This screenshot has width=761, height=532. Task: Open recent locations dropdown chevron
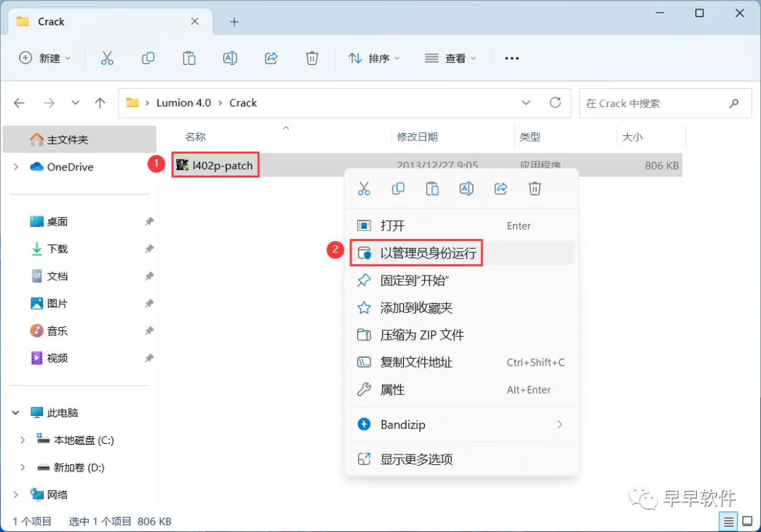(75, 103)
